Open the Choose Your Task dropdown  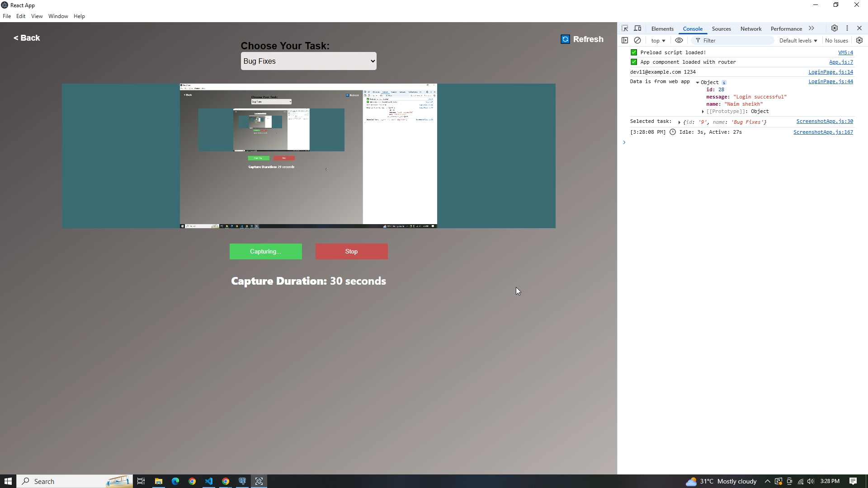coord(308,61)
